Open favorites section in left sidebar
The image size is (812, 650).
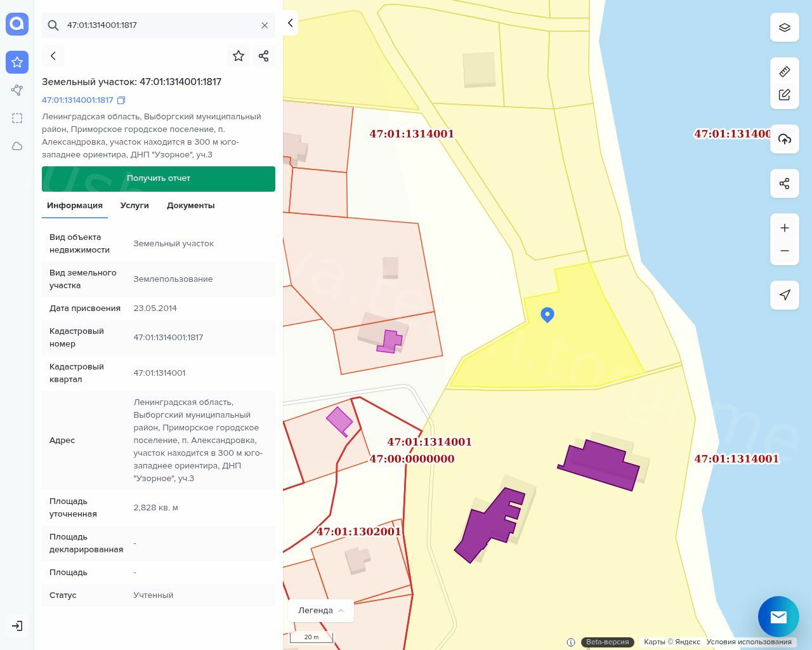pos(17,62)
